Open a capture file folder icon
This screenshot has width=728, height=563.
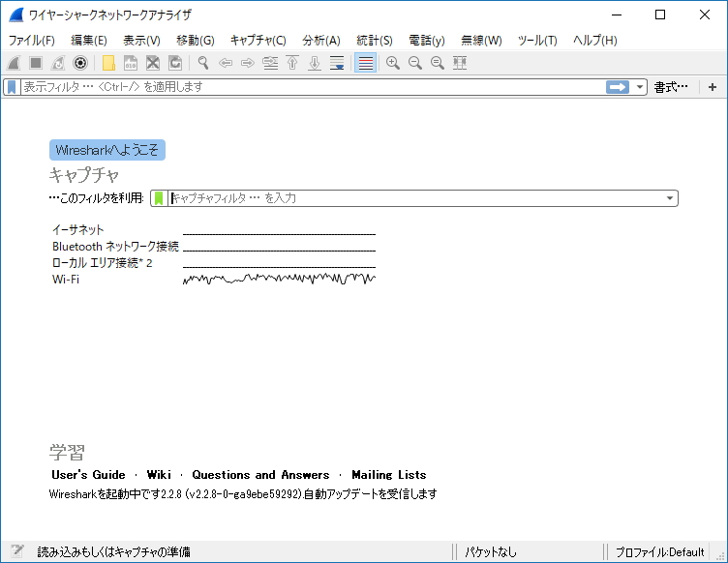(108, 63)
